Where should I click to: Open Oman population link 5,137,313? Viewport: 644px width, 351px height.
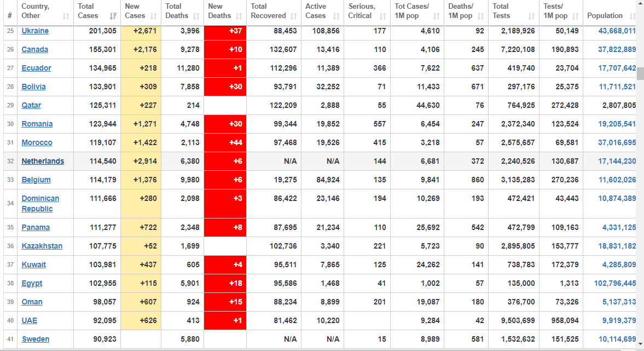[619, 302]
